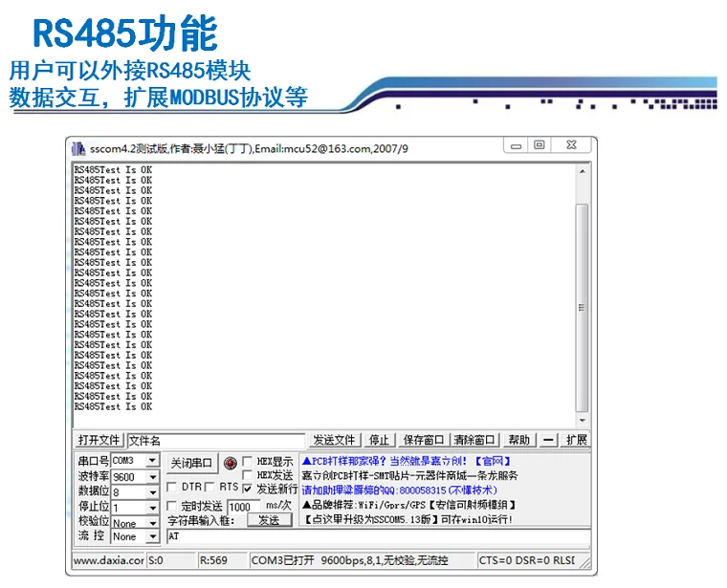Click the 保存窗口 button

click(424, 440)
